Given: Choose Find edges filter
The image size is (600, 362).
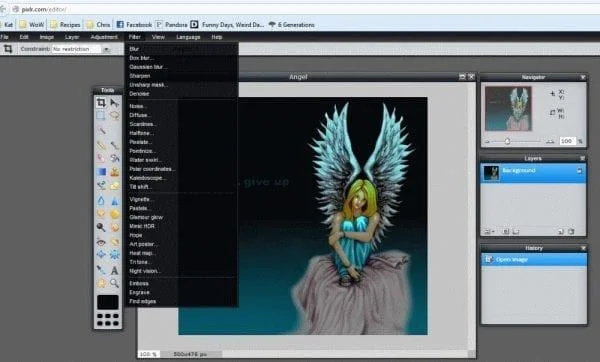Looking at the screenshot, I should point(143,302).
